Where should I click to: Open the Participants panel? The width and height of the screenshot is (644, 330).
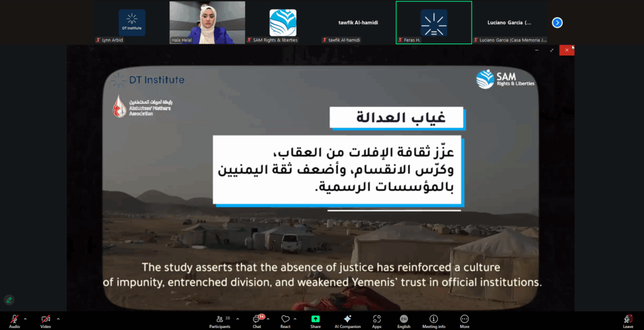coord(219,320)
